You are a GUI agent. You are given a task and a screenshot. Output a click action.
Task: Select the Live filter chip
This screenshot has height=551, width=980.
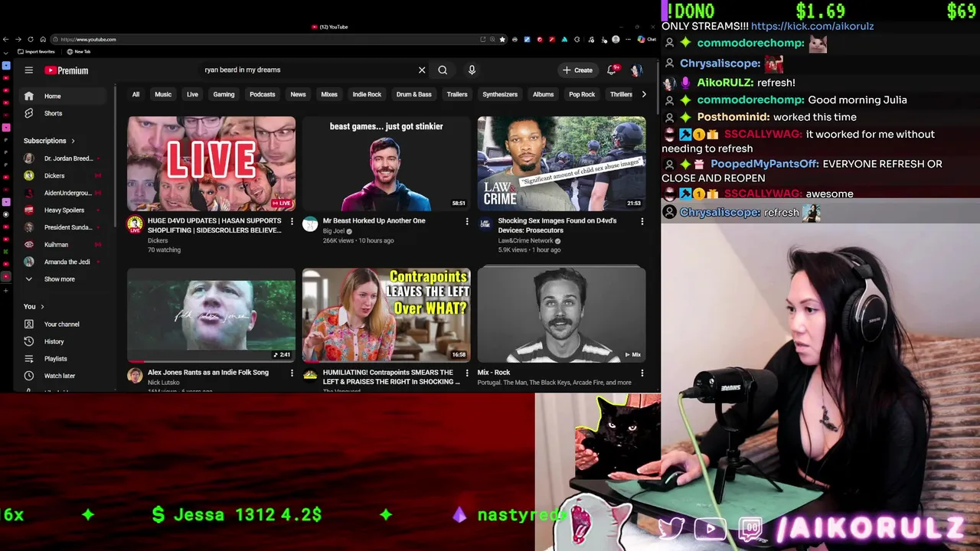tap(192, 94)
